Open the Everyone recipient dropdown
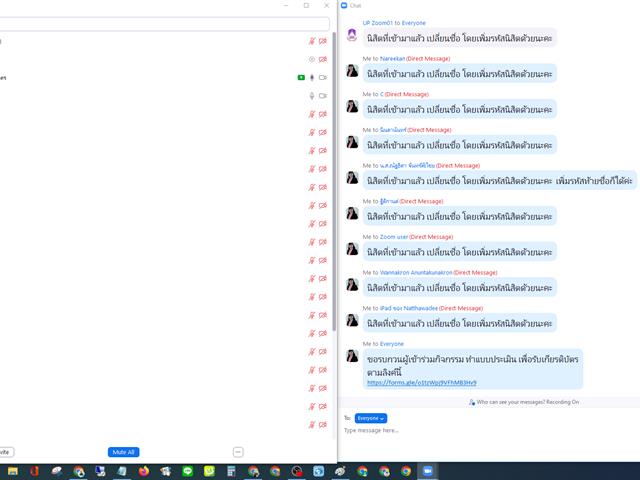The width and height of the screenshot is (640, 480). [x=371, y=418]
